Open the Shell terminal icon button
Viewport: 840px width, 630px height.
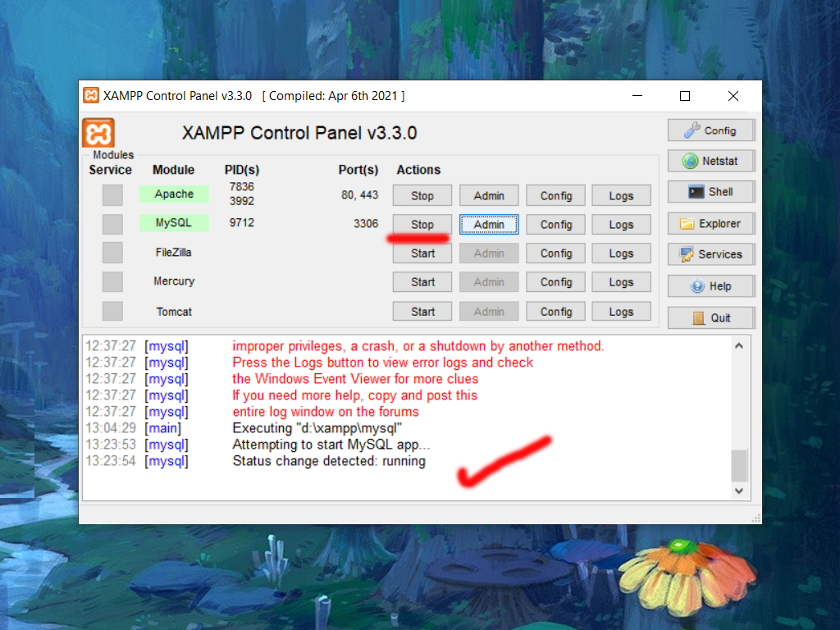coord(710,192)
